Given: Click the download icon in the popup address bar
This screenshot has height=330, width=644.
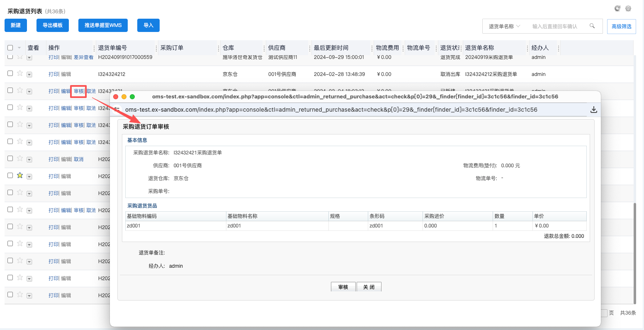Looking at the screenshot, I should tap(594, 110).
